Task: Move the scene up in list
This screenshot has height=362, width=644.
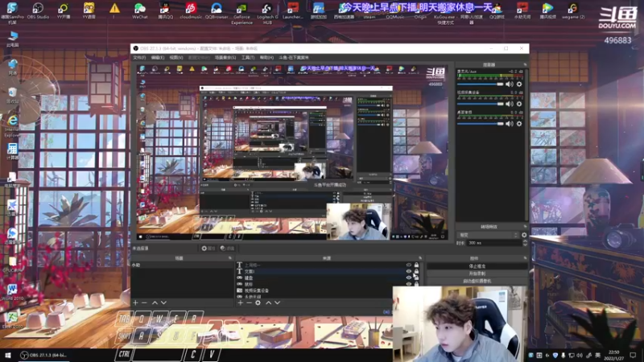Action: point(155,302)
